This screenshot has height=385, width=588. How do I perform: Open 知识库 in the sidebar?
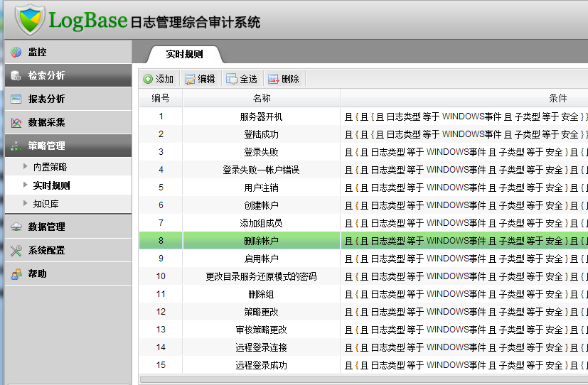[46, 204]
